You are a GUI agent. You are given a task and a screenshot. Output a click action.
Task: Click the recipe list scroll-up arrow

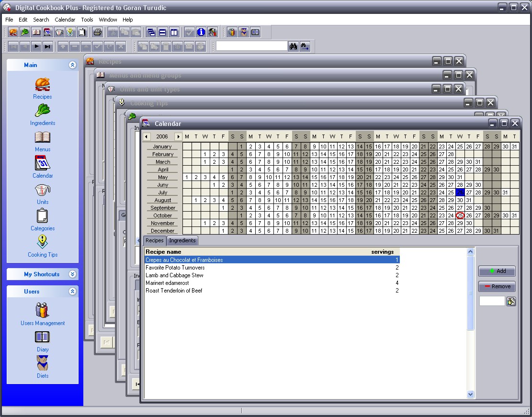coord(470,251)
